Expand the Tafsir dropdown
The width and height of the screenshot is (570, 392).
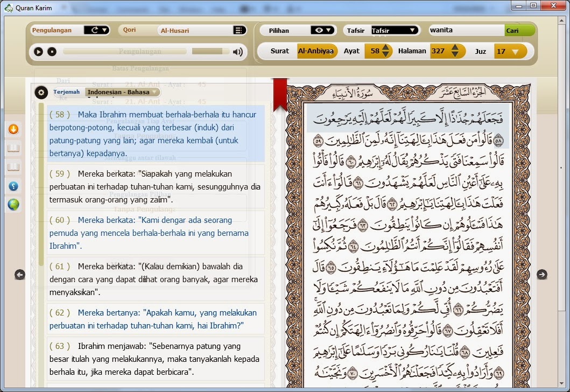click(395, 30)
